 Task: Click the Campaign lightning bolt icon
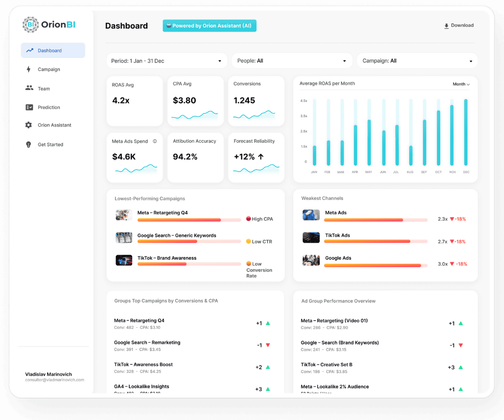29,69
